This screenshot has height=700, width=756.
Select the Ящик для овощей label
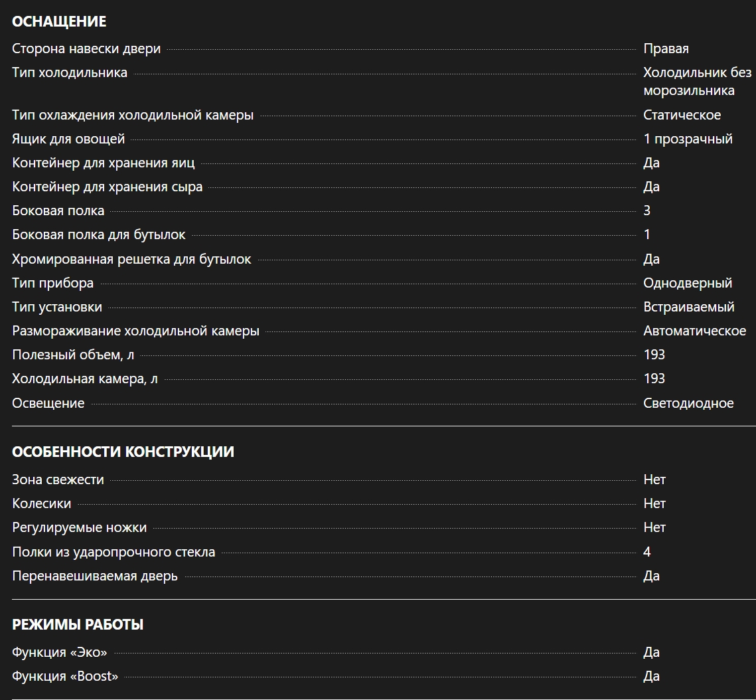[x=68, y=139]
